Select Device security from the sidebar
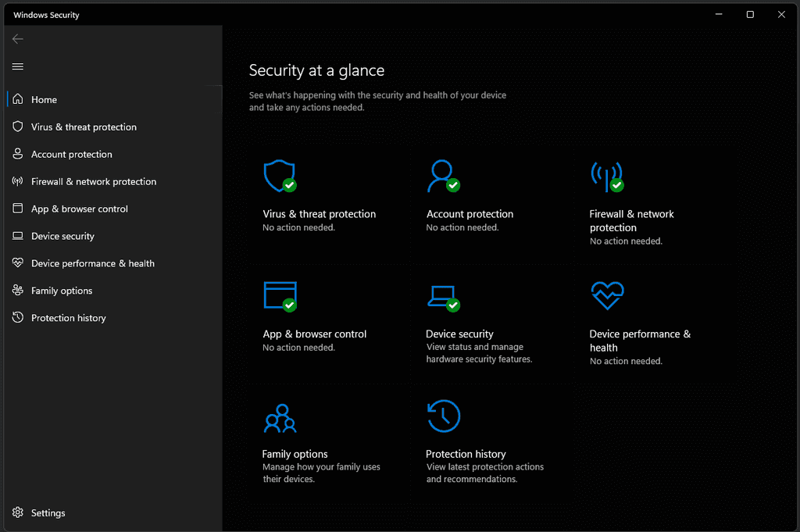Image resolution: width=800 pixels, height=532 pixels. (62, 236)
